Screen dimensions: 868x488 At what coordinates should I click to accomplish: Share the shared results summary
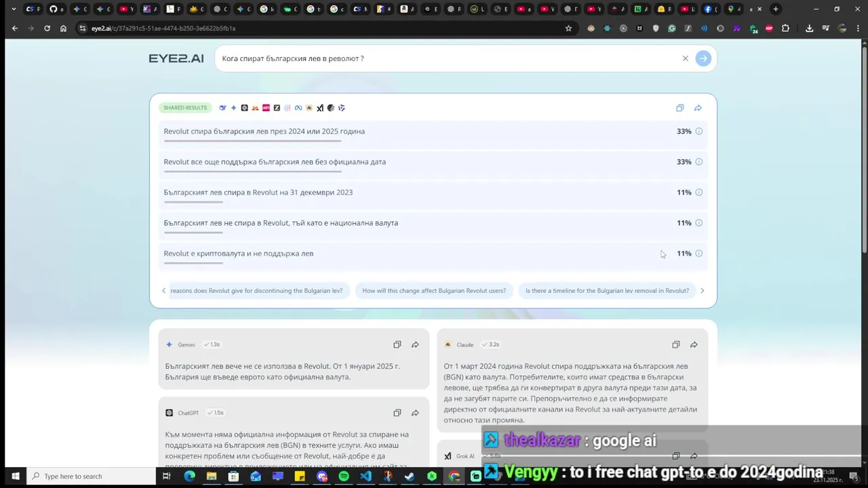(x=698, y=108)
